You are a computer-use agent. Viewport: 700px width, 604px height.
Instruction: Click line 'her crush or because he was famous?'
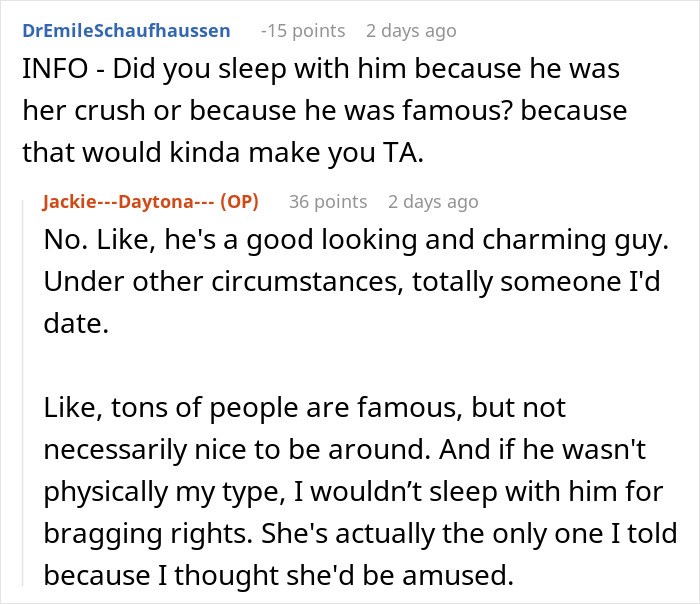click(323, 111)
